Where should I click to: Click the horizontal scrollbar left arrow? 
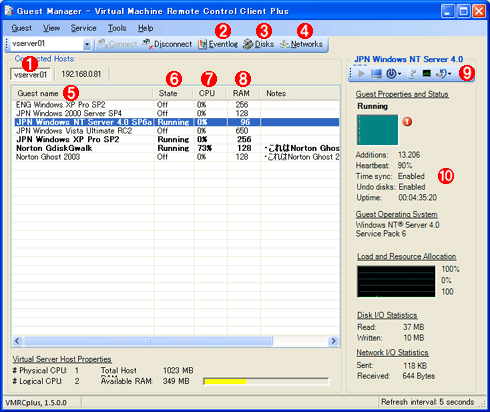click(x=17, y=341)
